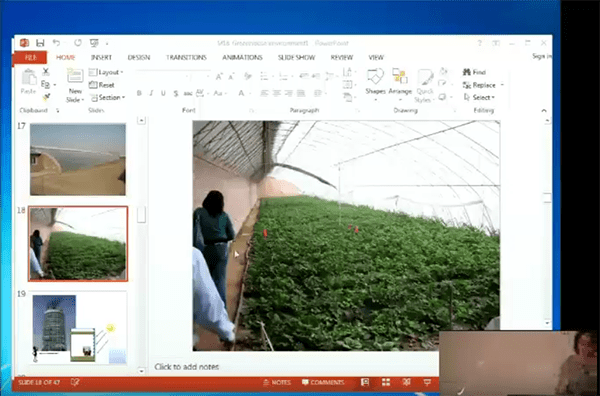Switch to the REVIEW tab

342,57
